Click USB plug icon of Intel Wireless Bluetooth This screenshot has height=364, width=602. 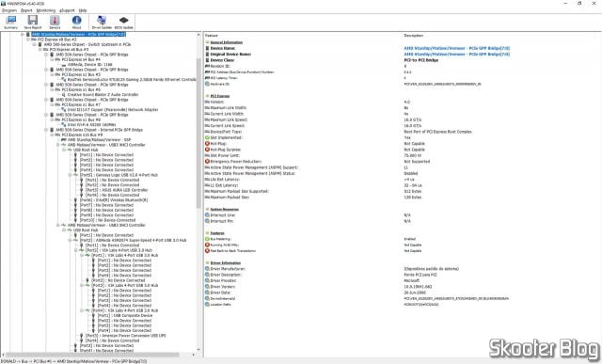75,200
